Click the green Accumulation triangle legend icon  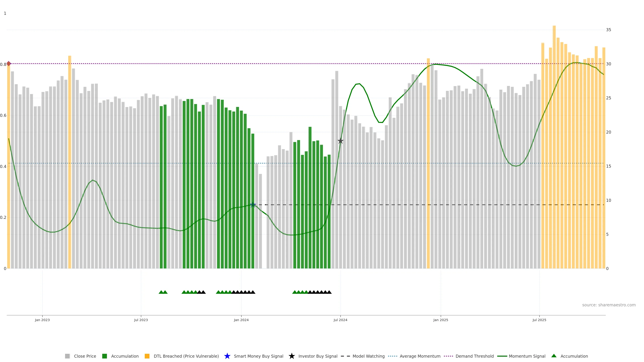tap(554, 356)
